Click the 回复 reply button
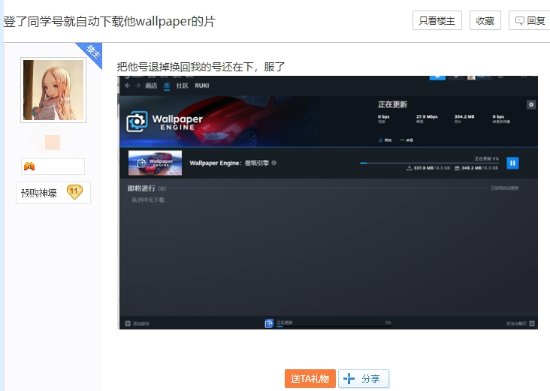The width and height of the screenshot is (550, 391). click(530, 20)
